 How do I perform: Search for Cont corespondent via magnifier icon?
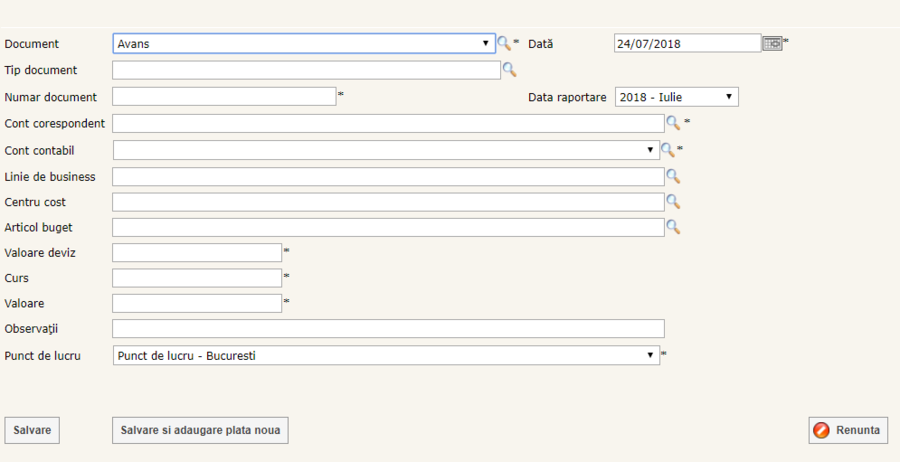click(673, 123)
